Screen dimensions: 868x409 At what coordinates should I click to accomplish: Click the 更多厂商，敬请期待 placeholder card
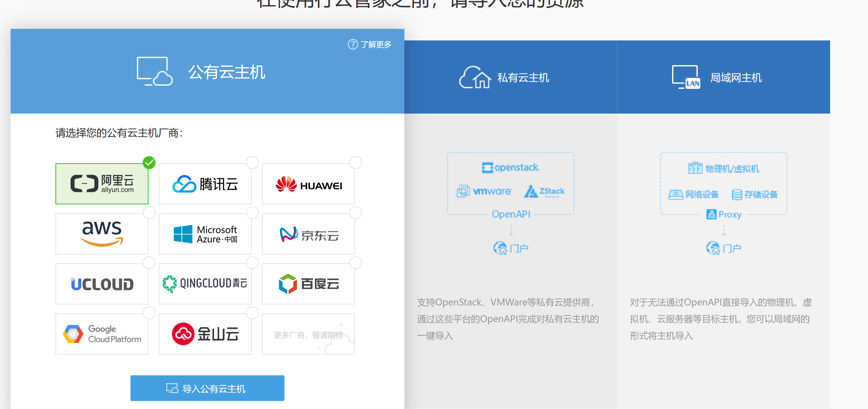coord(308,334)
